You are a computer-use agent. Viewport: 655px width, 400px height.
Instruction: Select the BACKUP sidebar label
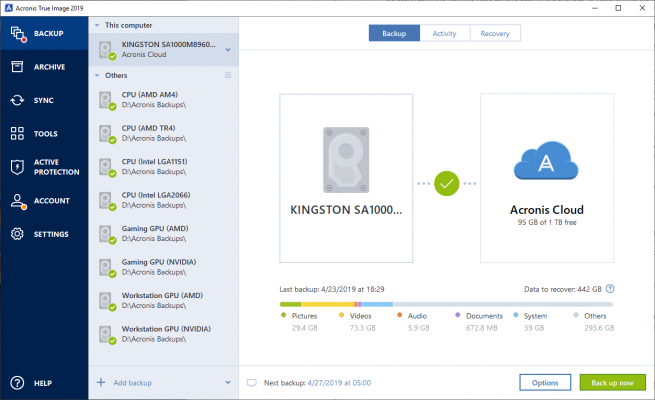tap(49, 33)
